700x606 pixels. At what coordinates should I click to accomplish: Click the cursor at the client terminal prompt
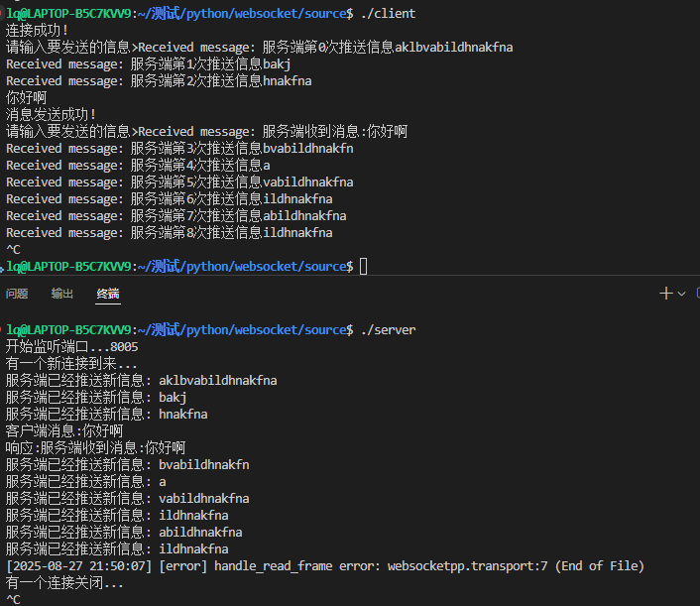point(364,267)
